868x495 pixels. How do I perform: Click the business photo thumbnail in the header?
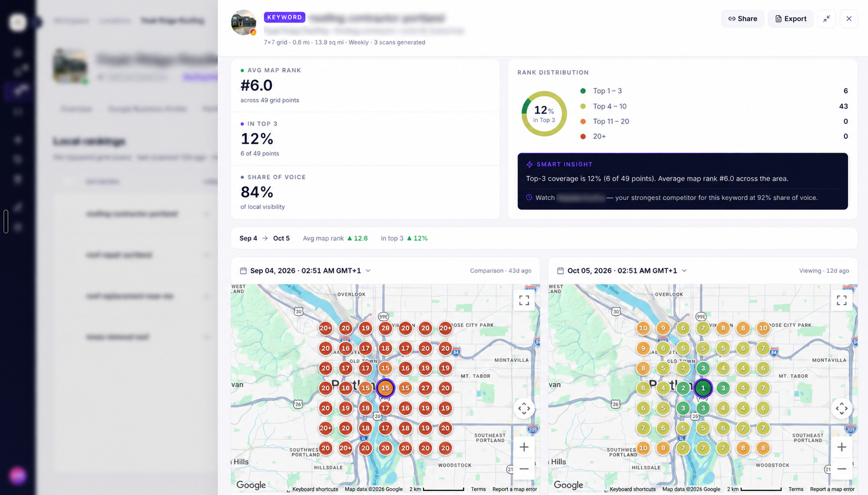[244, 22]
